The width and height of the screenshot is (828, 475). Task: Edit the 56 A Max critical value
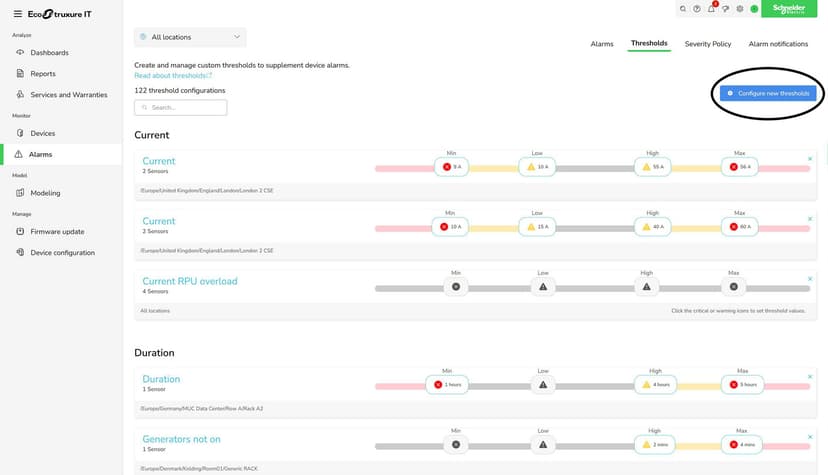(x=739, y=167)
